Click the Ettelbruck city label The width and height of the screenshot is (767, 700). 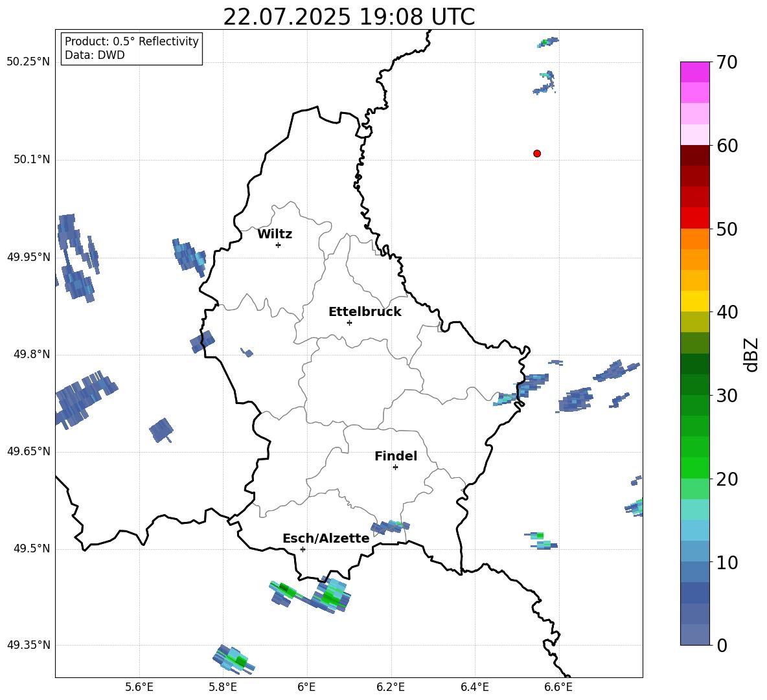point(365,312)
